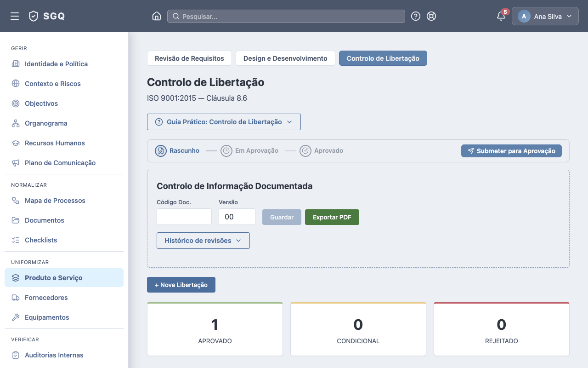Screen dimensions: 588x368
Task: Click the + Nova Libertação button
Action: (x=181, y=285)
